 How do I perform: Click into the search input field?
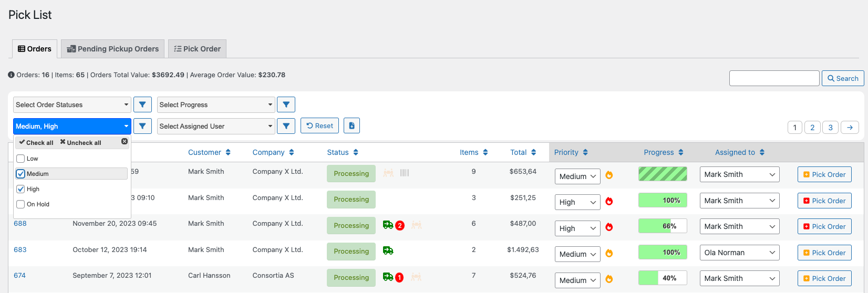pos(774,78)
